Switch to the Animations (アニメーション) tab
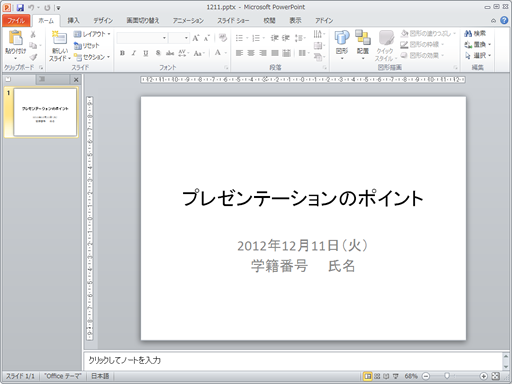The width and height of the screenshot is (512, 384). coord(188,21)
